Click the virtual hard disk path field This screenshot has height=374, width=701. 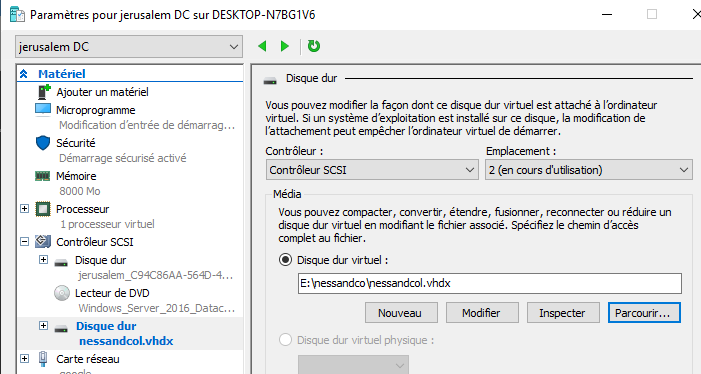tap(490, 283)
